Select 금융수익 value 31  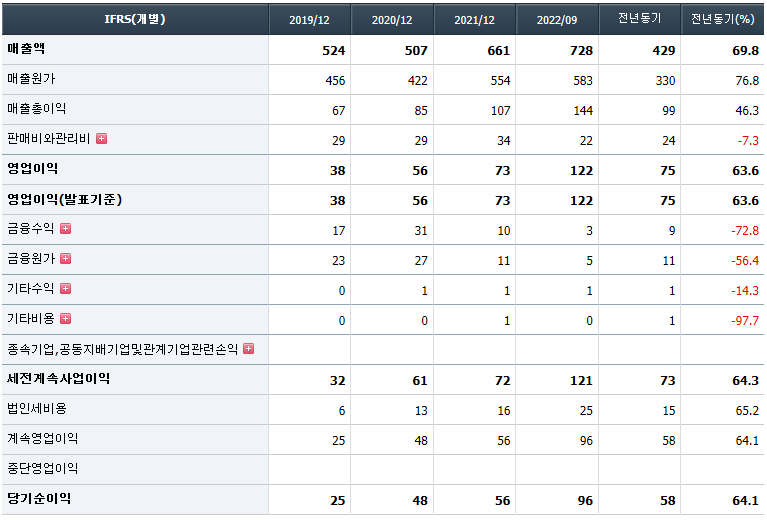(421, 230)
